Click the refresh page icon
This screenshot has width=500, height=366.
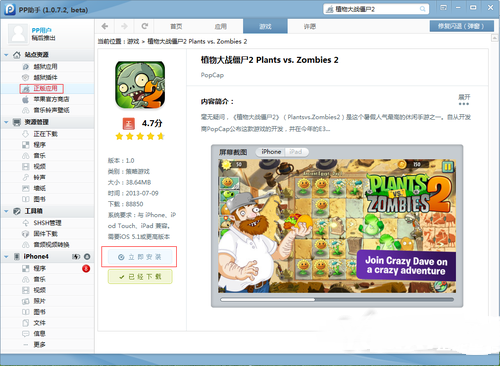click(144, 26)
